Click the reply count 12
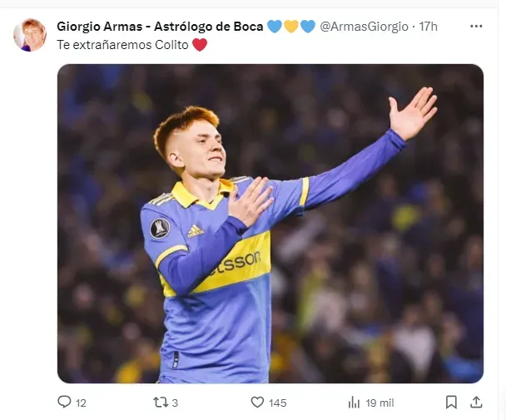506x420 pixels. pyautogui.click(x=81, y=403)
